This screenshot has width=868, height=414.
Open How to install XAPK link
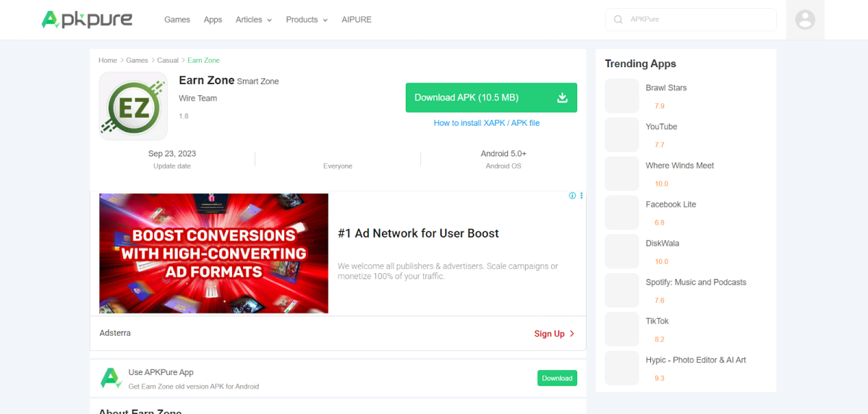(486, 123)
